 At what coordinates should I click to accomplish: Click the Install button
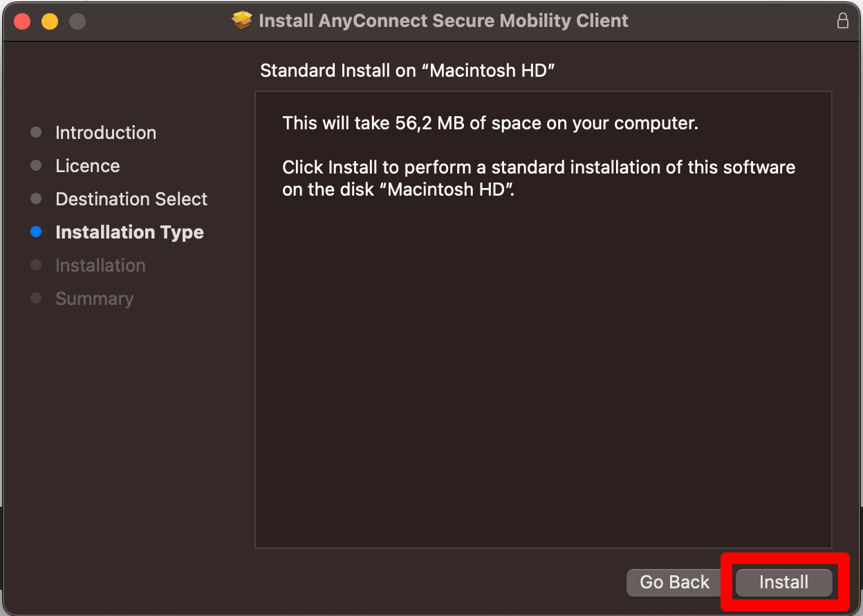(x=784, y=582)
